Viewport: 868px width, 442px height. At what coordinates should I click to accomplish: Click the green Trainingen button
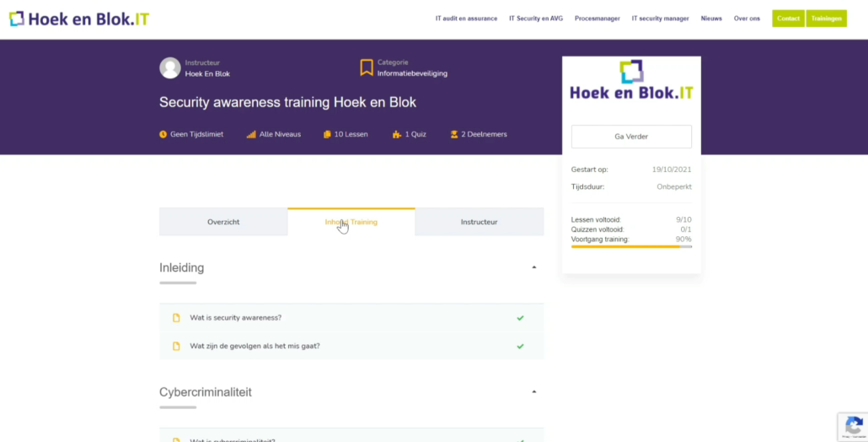point(827,19)
